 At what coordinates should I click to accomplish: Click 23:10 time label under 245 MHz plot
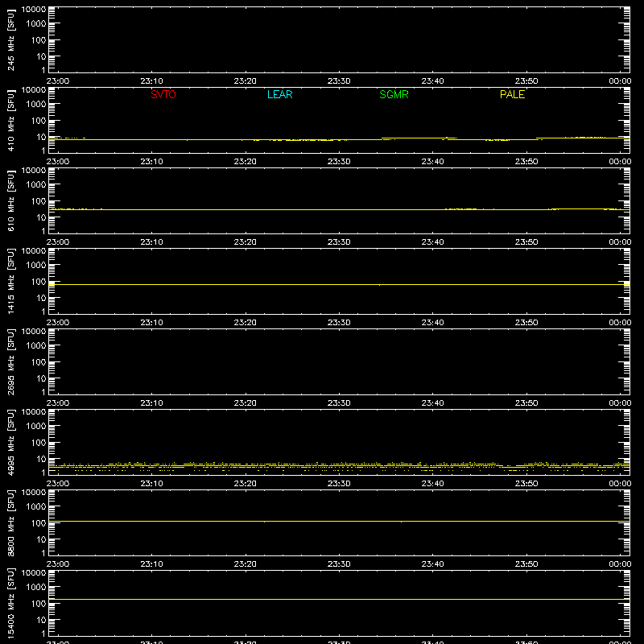tap(151, 81)
